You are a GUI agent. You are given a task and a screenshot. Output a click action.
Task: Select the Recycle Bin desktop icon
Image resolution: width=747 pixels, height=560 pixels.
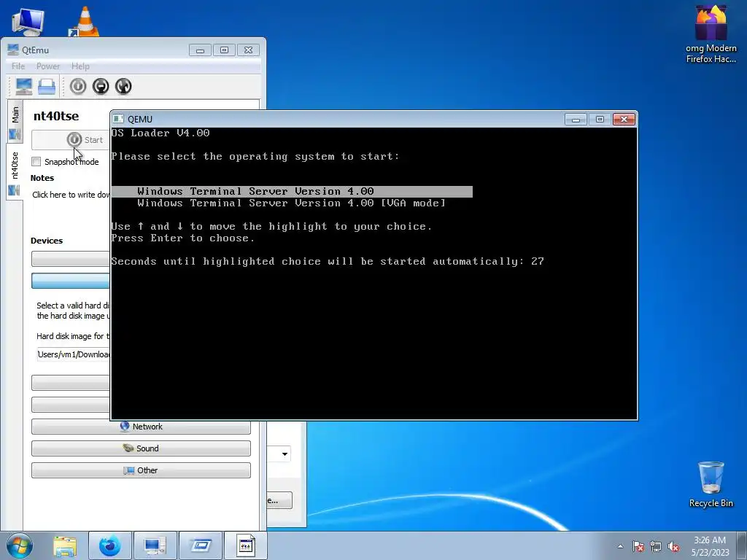click(x=711, y=485)
